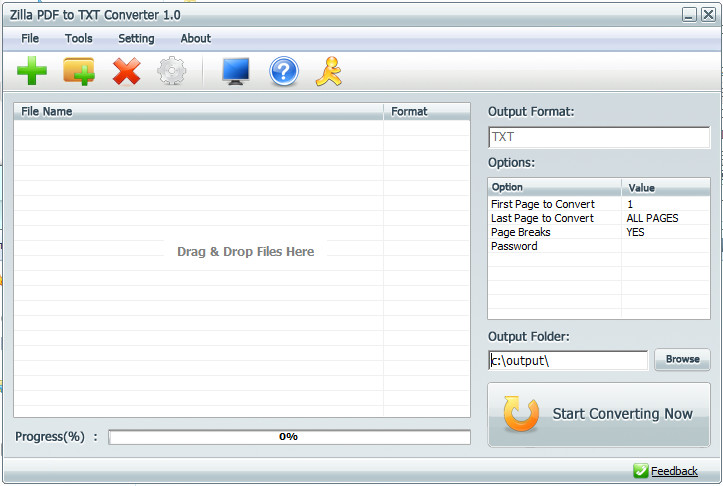Click the green check Feedback icon
The width and height of the screenshot is (723, 486).
click(x=640, y=470)
